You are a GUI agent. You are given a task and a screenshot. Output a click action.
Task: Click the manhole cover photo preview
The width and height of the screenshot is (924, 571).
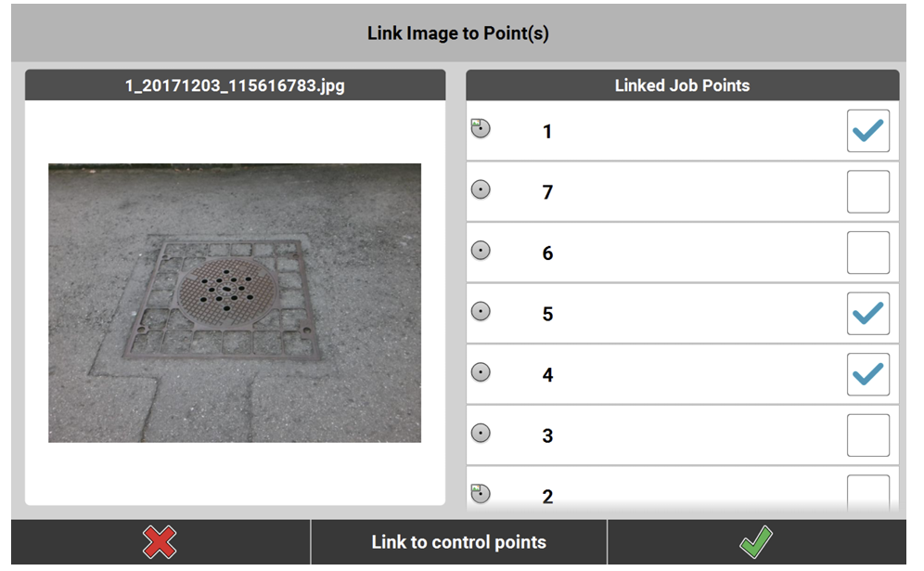pos(234,303)
